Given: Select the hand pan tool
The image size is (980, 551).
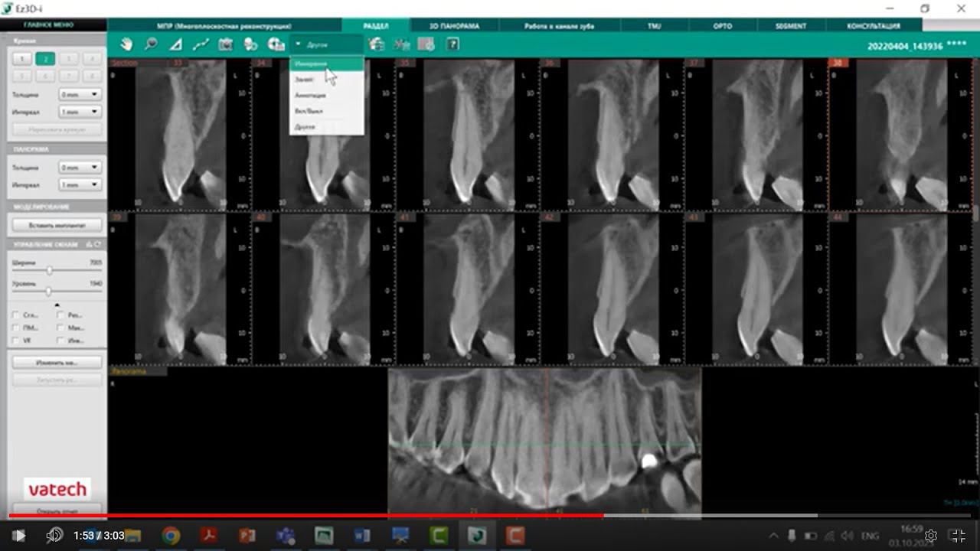Looking at the screenshot, I should tap(126, 44).
